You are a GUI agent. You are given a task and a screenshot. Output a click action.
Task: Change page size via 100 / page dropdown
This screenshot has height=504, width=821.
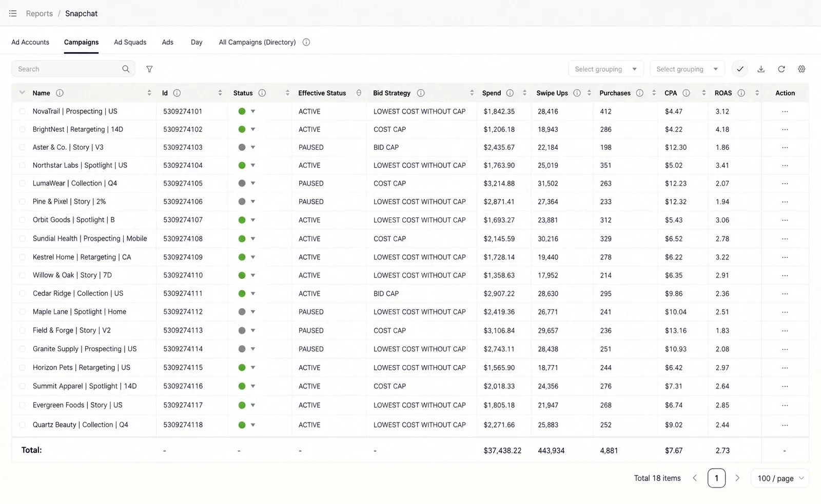coord(780,478)
